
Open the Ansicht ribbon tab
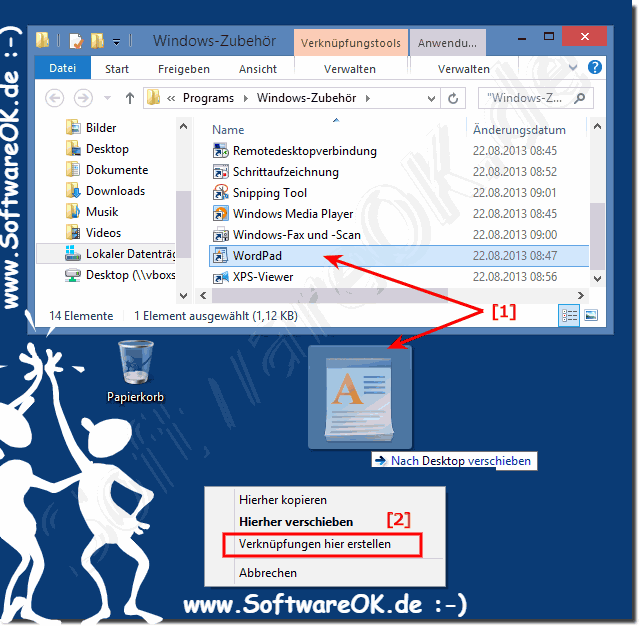click(258, 69)
